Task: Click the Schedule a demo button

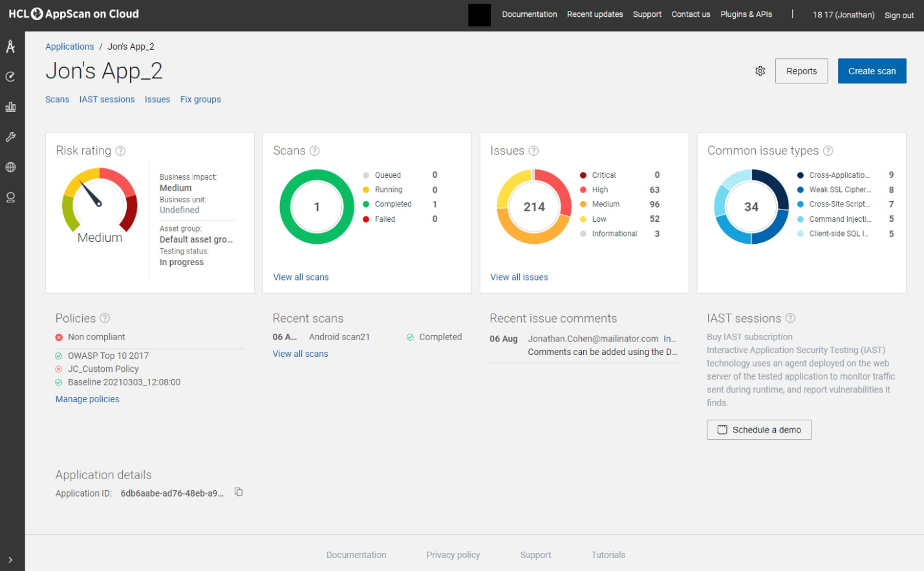Action: coord(758,430)
